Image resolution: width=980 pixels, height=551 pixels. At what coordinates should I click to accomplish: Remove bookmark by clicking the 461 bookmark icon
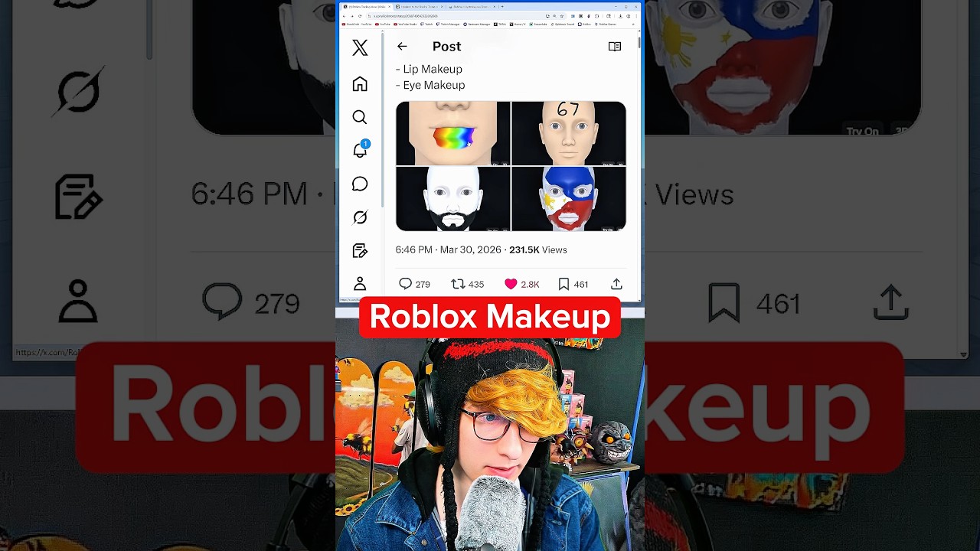pyautogui.click(x=564, y=284)
